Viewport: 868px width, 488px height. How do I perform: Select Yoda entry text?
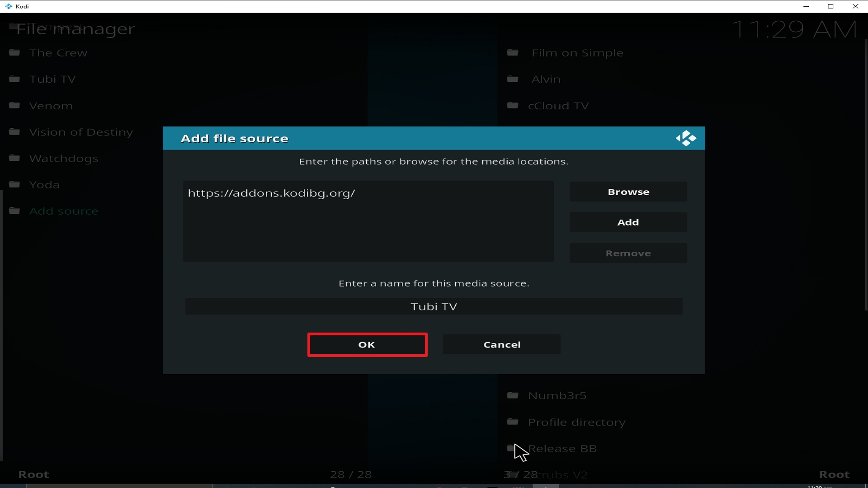(44, 185)
